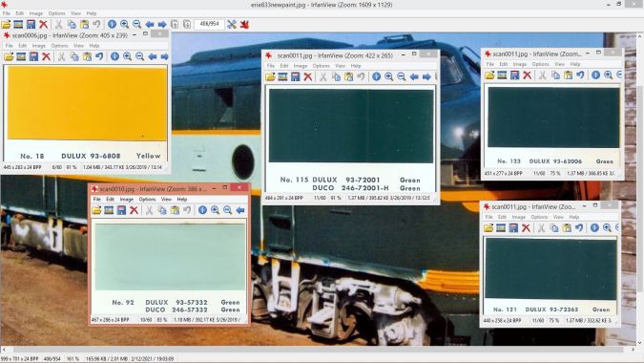Zoom in magnifier in main toolbar
The height and width of the screenshot is (363, 644).
pos(124,24)
